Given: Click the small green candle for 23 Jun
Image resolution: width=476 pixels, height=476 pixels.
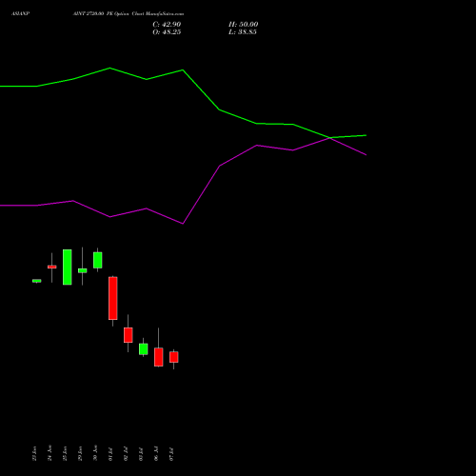Looking at the screenshot, I should click(x=37, y=281).
